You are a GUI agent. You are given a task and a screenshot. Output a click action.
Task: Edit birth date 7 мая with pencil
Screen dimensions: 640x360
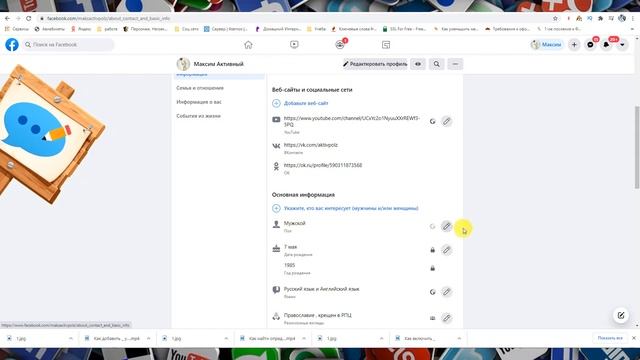click(x=447, y=250)
